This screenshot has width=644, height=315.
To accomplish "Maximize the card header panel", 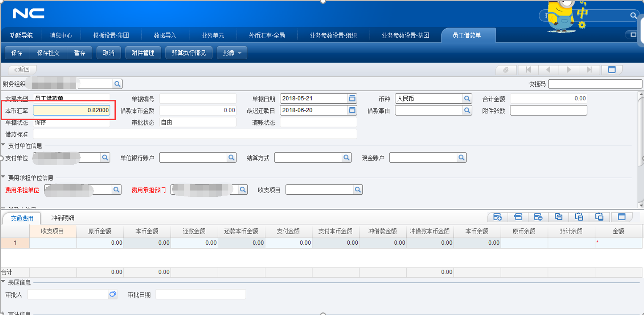I will [611, 70].
